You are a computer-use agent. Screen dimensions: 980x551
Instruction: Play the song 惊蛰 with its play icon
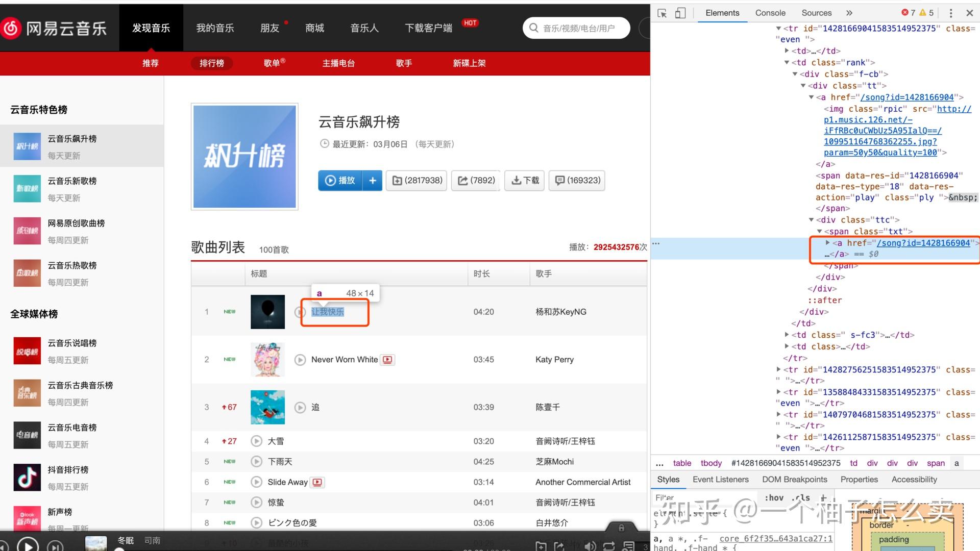[x=257, y=503]
